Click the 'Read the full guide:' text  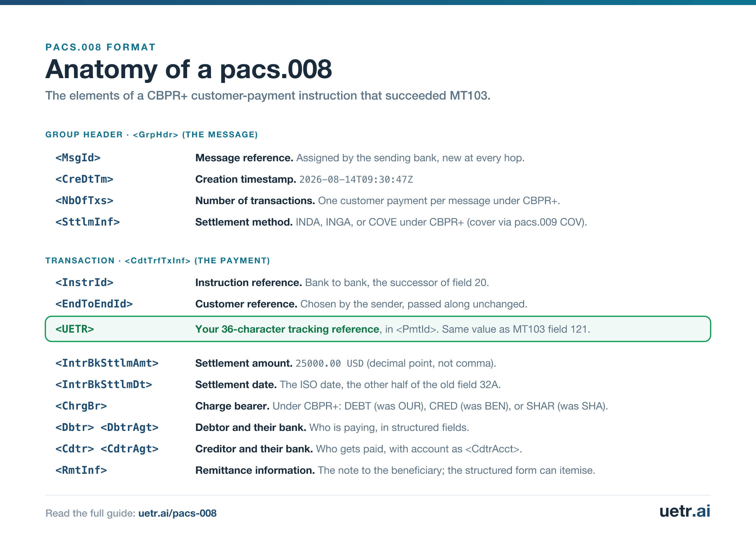90,513
